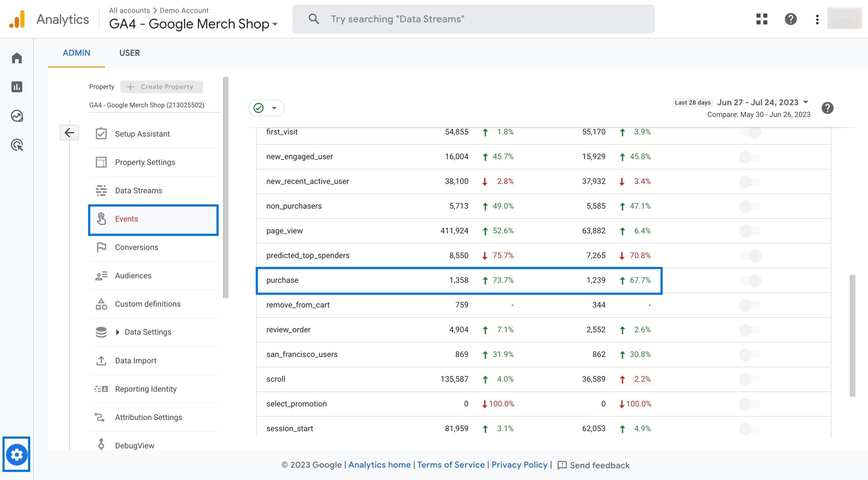This screenshot has height=480, width=868.
Task: Click the Admin gear icon
Action: tap(17, 454)
